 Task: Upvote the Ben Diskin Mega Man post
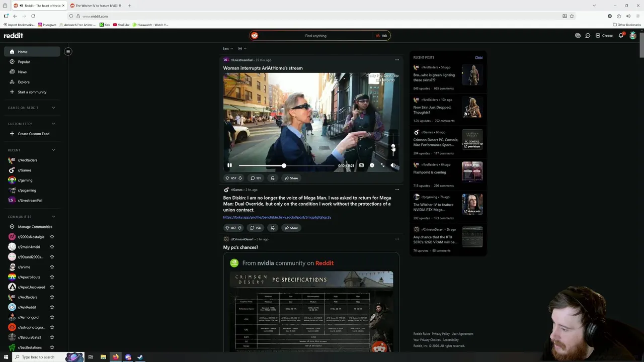tap(227, 228)
